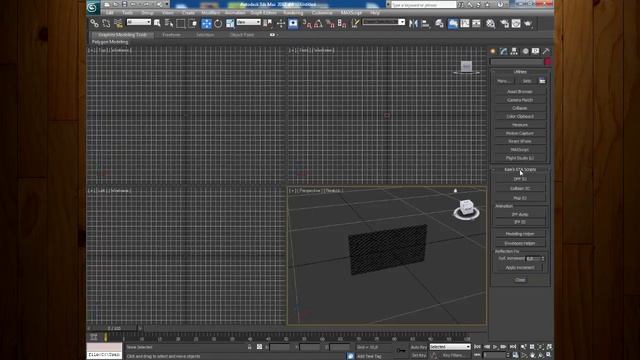The image size is (640, 360).
Task: Open the selection filter dropdown
Action: pyautogui.click(x=139, y=22)
